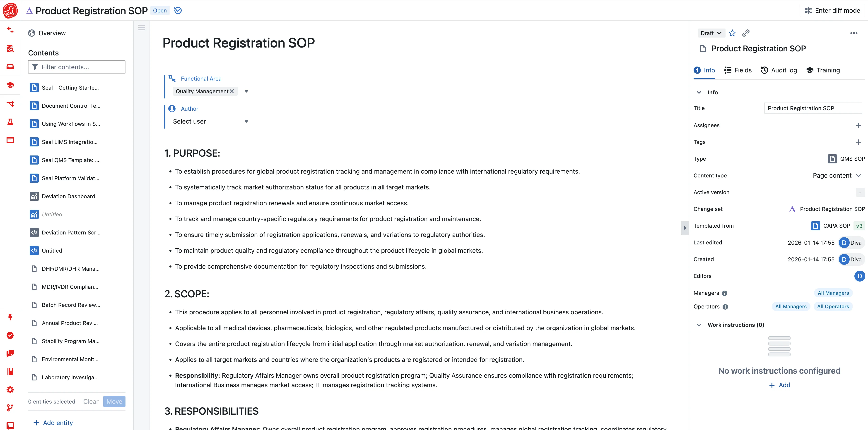The height and width of the screenshot is (430, 868).
Task: Remove the Quality Management tag
Action: click(232, 91)
